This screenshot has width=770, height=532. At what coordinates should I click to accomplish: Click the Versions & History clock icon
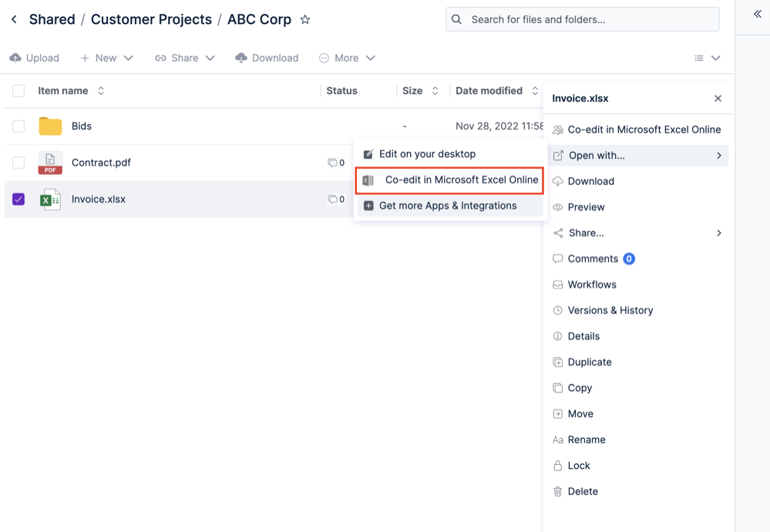[558, 311]
